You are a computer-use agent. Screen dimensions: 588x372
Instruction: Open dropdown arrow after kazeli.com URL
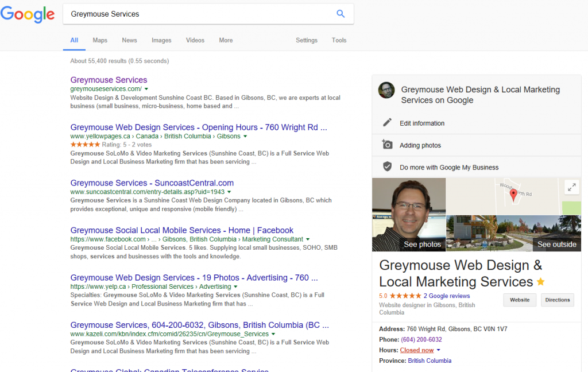tap(273, 334)
